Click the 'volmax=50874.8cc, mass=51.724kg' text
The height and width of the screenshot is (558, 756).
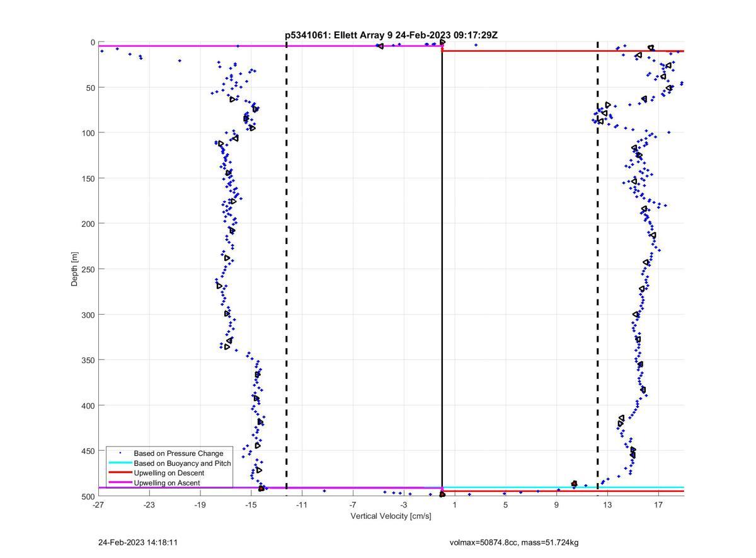pos(514,542)
